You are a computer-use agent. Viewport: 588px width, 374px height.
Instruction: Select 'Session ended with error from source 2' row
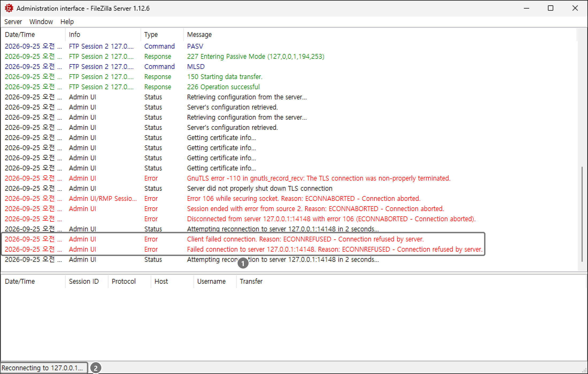[x=289, y=209]
